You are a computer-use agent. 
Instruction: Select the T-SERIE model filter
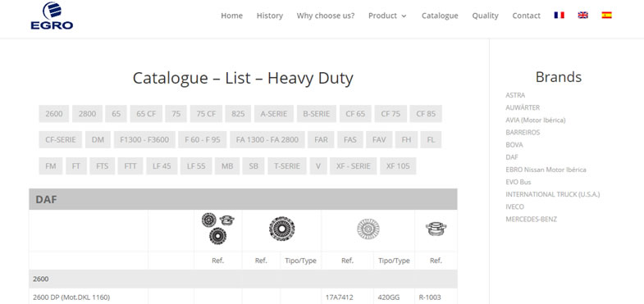[x=287, y=166]
